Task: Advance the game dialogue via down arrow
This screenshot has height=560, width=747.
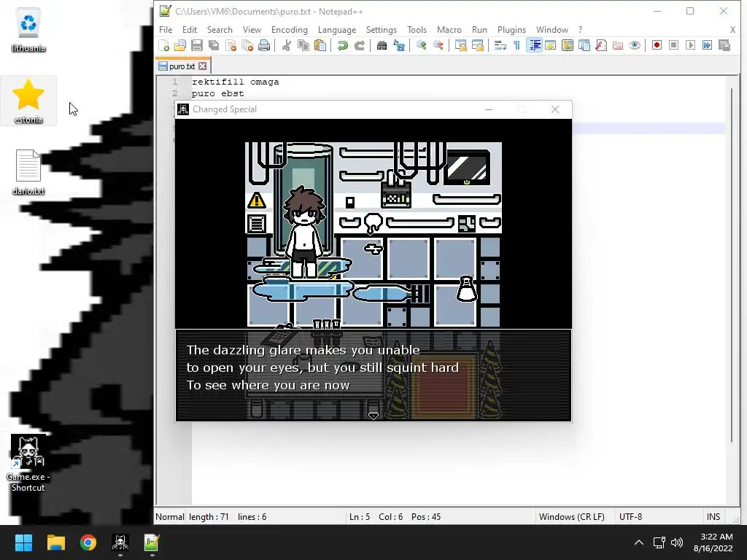Action: (x=373, y=416)
